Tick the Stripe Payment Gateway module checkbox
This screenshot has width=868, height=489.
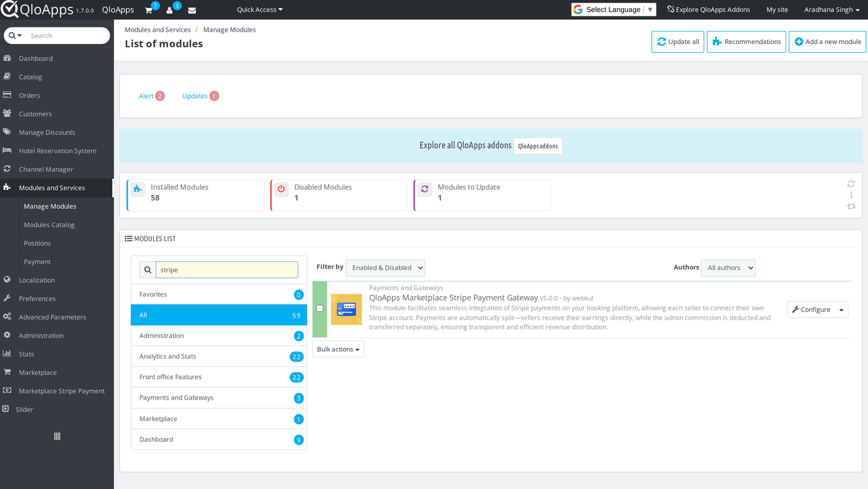[320, 308]
